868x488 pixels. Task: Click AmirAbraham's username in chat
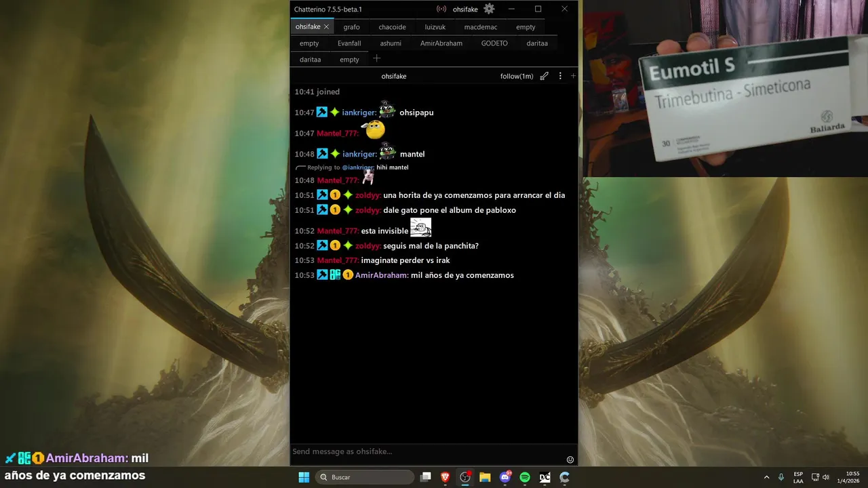coord(382,275)
